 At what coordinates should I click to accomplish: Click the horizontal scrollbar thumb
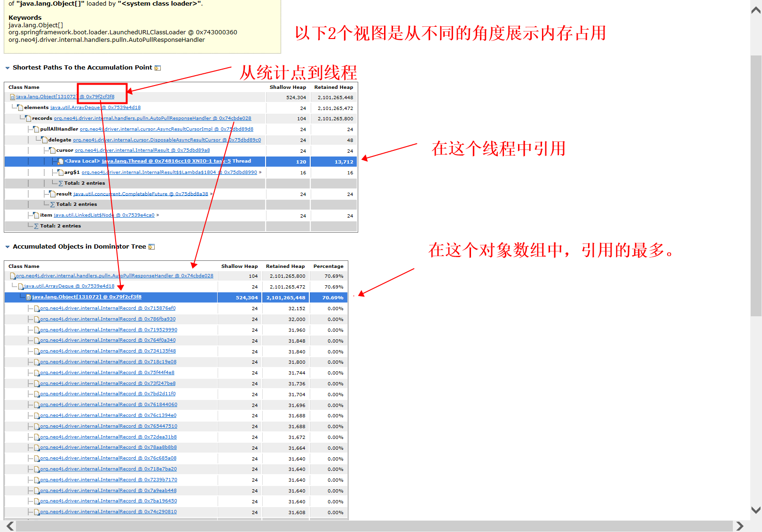pyautogui.click(x=374, y=526)
